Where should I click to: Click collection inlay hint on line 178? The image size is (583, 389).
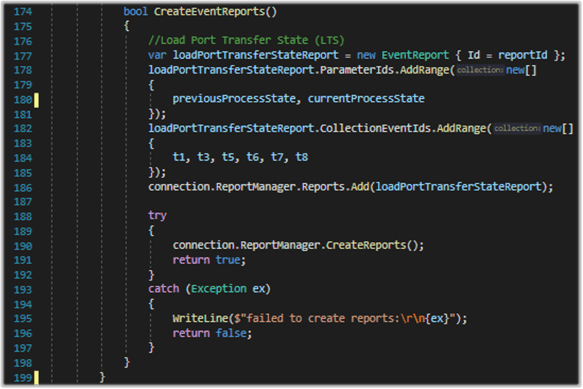click(480, 70)
